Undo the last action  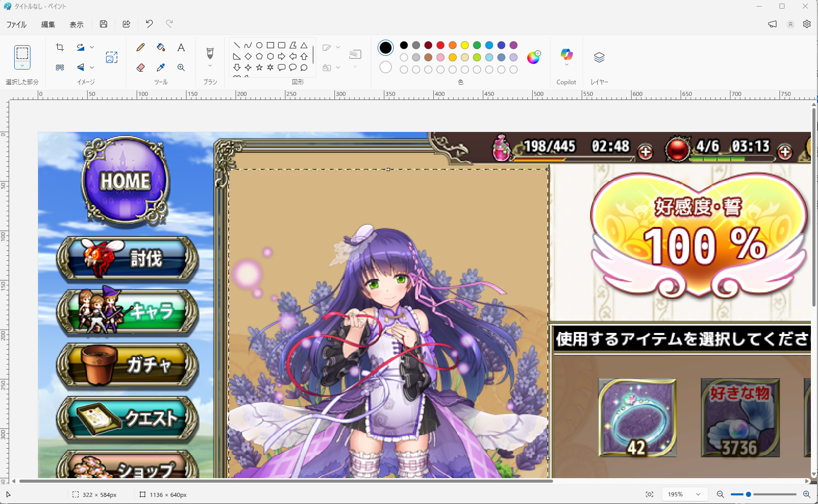tap(149, 24)
